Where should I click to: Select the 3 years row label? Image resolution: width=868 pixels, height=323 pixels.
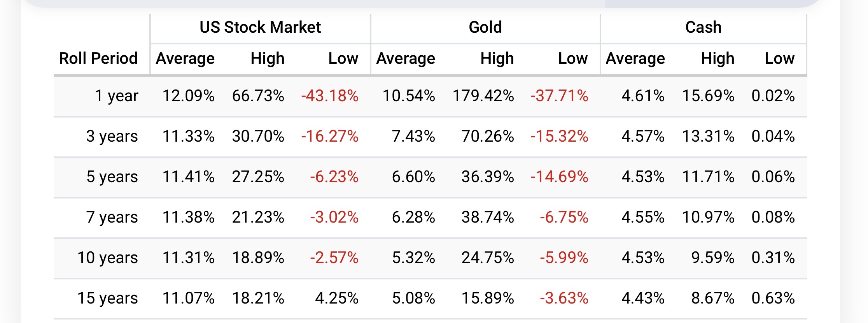(112, 136)
